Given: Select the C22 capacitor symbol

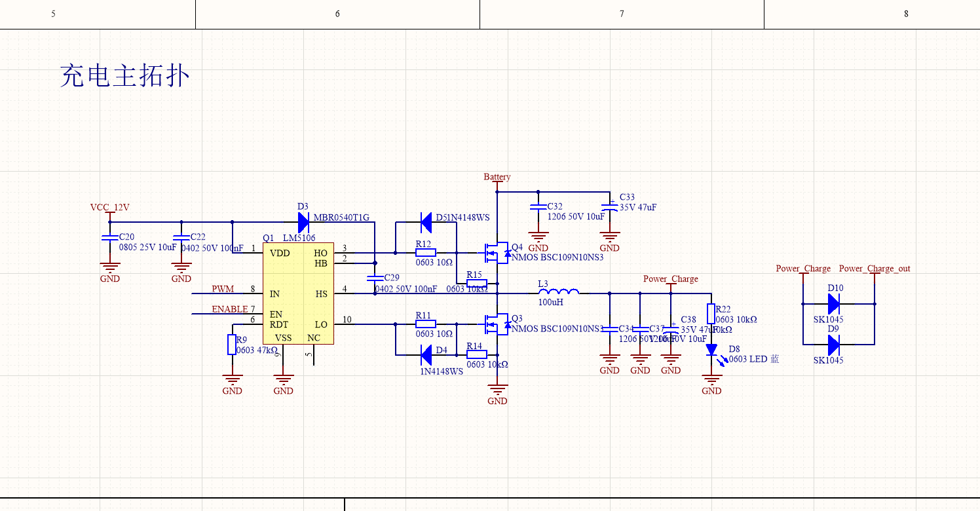Looking at the screenshot, I should click(x=181, y=238).
